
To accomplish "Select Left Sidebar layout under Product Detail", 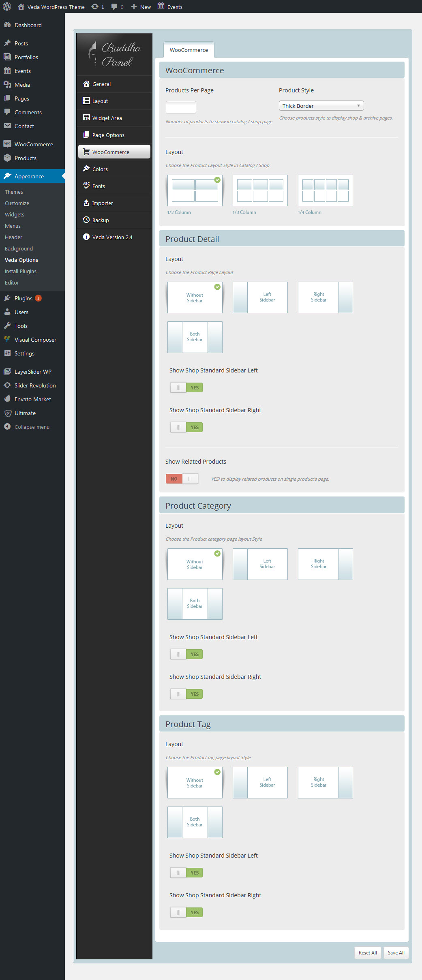I will pyautogui.click(x=260, y=297).
